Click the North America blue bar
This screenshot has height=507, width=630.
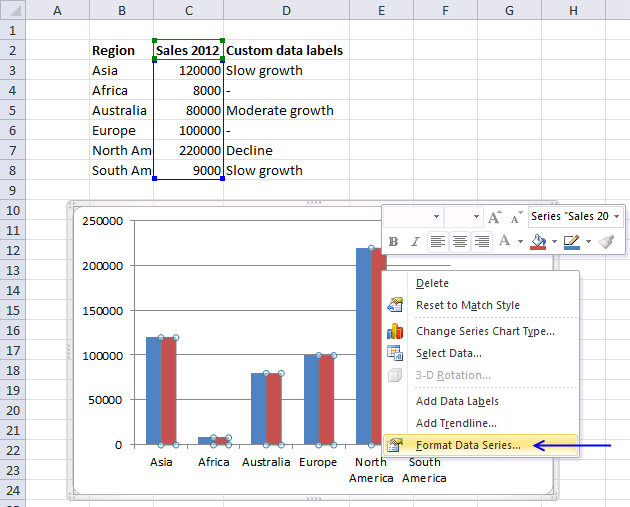[x=364, y=346]
